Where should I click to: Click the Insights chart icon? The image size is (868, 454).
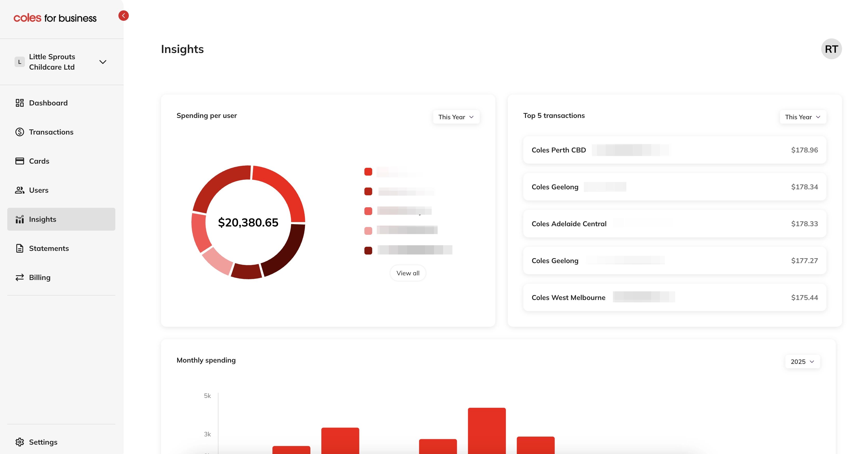(x=19, y=219)
